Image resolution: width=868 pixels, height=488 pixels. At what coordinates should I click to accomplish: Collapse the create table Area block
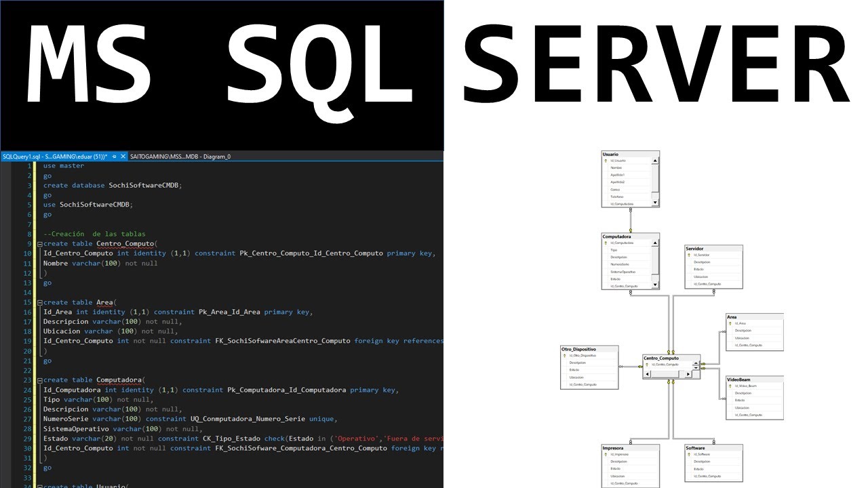(39, 302)
